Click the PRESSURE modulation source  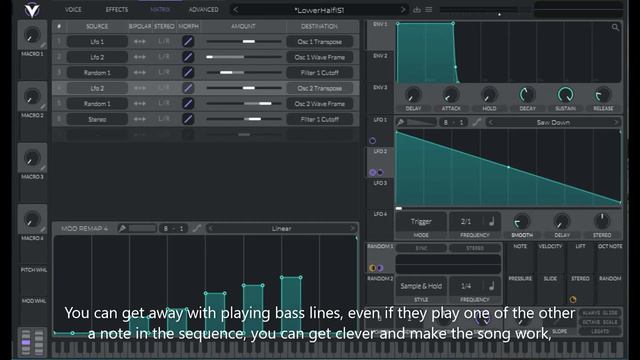(520, 279)
